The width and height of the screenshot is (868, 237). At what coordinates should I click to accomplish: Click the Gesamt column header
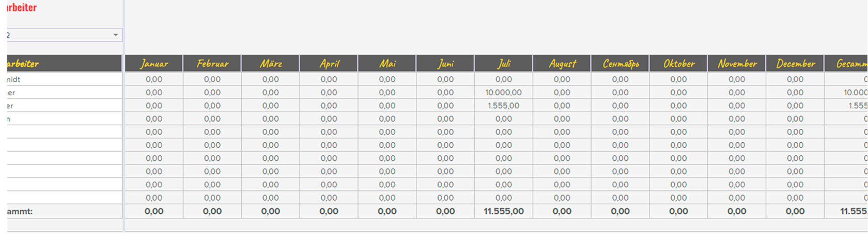[846, 64]
